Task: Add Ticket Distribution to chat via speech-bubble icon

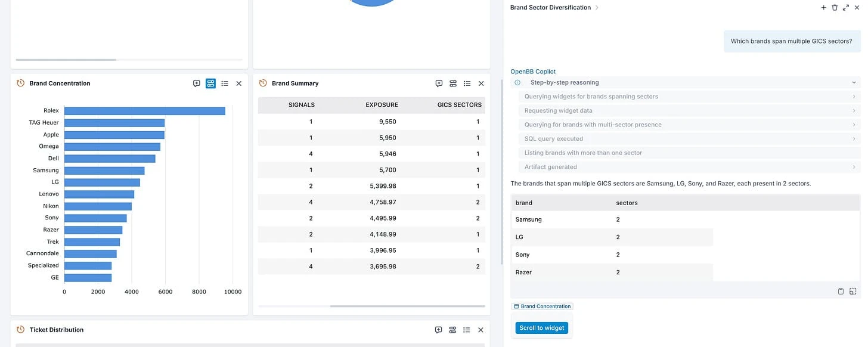Action: click(x=438, y=329)
